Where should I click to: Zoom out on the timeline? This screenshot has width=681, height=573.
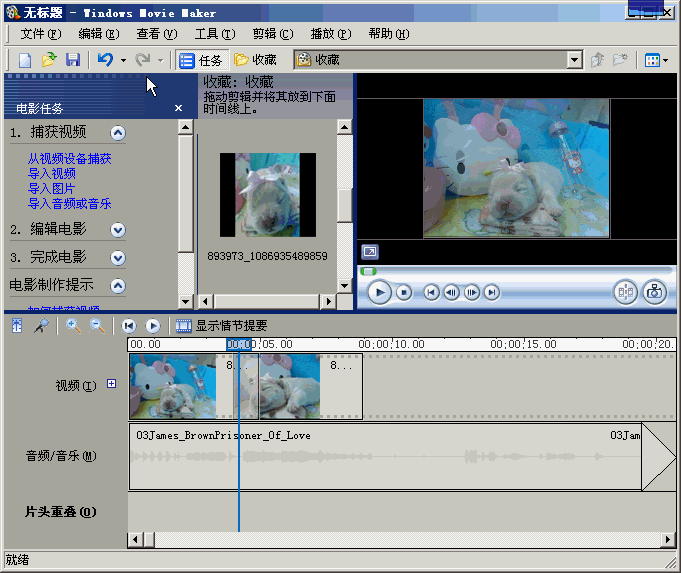point(97,325)
